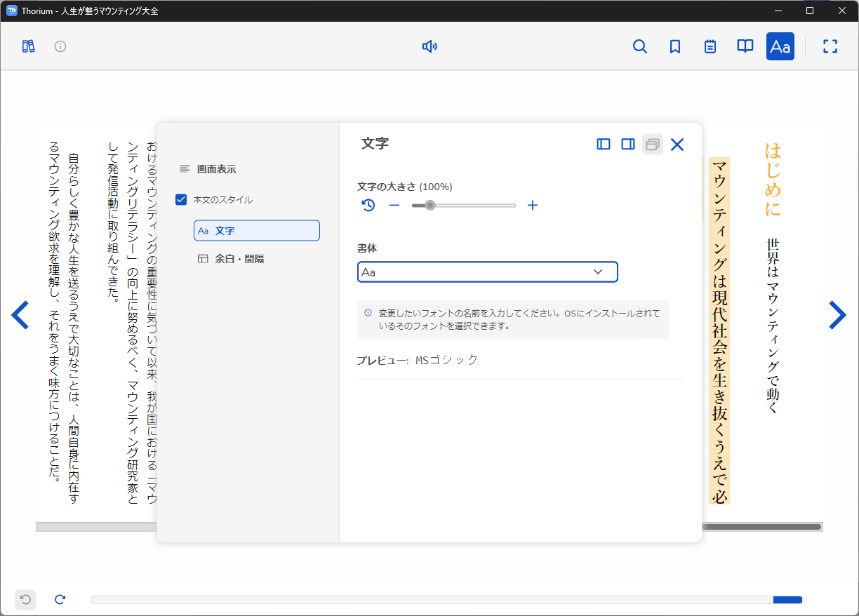
Task: Click the bookmark icon in toolbar
Action: coord(675,46)
